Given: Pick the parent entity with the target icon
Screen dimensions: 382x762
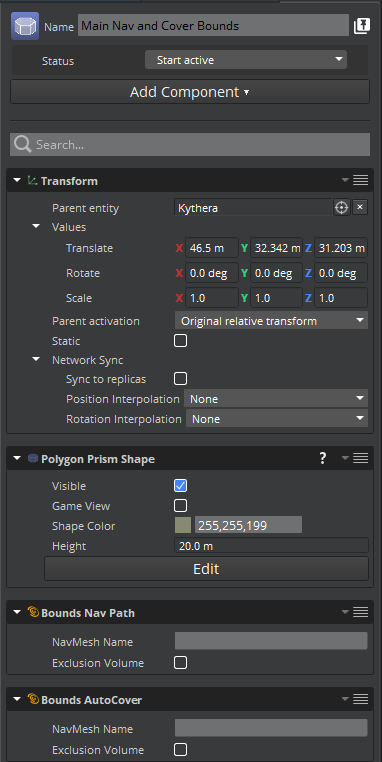Looking at the screenshot, I should click(342, 208).
